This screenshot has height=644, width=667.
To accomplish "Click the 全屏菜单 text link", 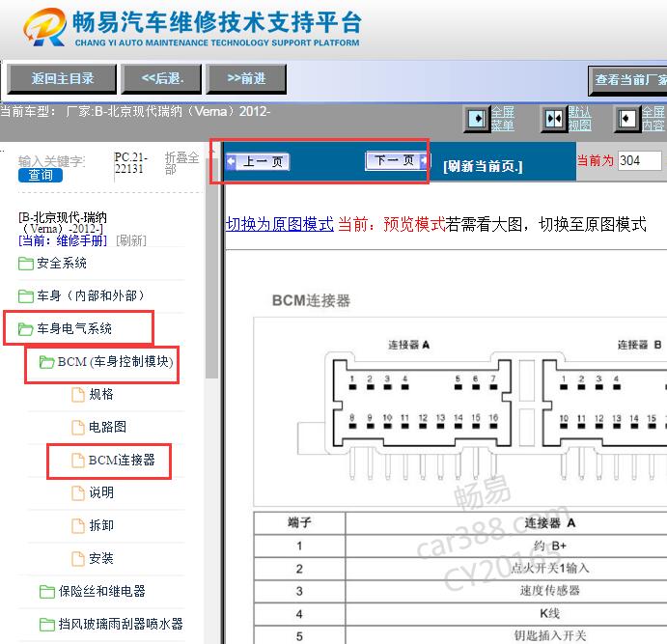I will (x=502, y=119).
